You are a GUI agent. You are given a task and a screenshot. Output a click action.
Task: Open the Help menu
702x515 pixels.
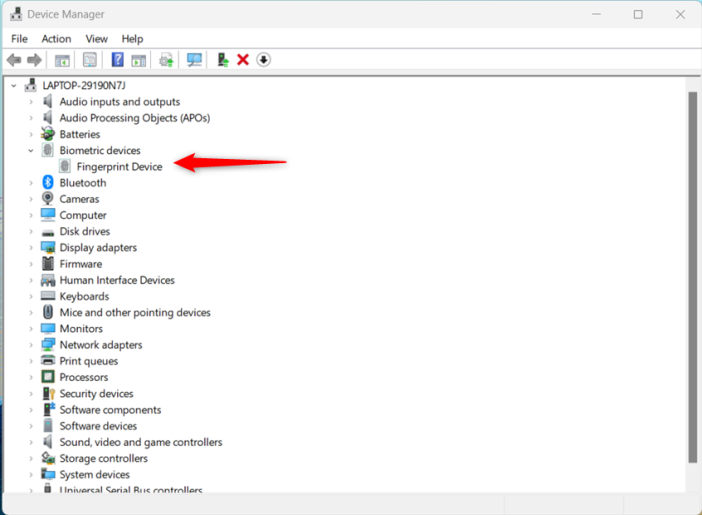(x=133, y=39)
